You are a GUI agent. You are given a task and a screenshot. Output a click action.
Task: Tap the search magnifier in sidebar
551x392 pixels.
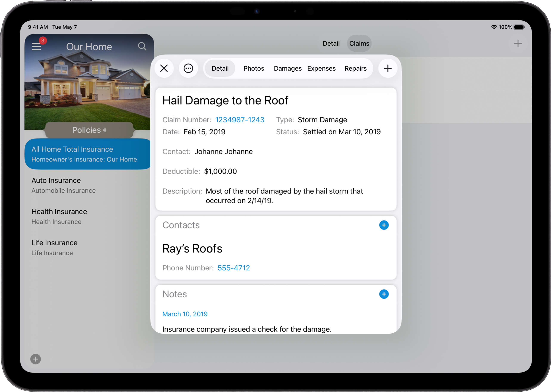142,46
